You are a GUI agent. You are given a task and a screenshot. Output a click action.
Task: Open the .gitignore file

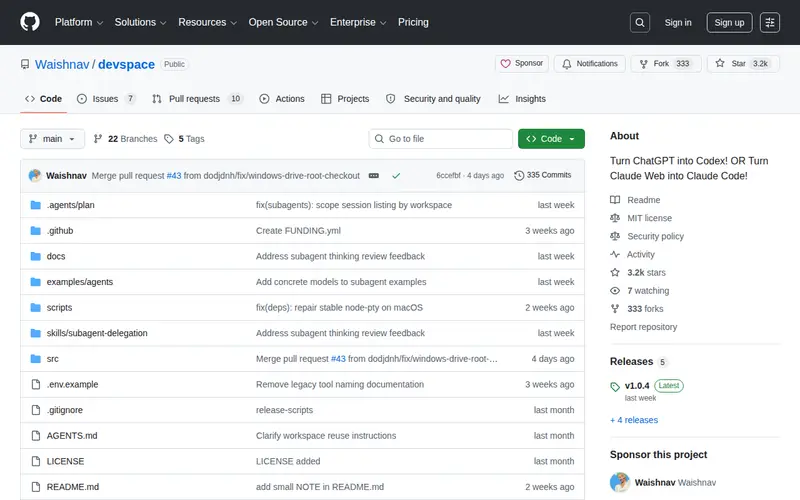64,410
